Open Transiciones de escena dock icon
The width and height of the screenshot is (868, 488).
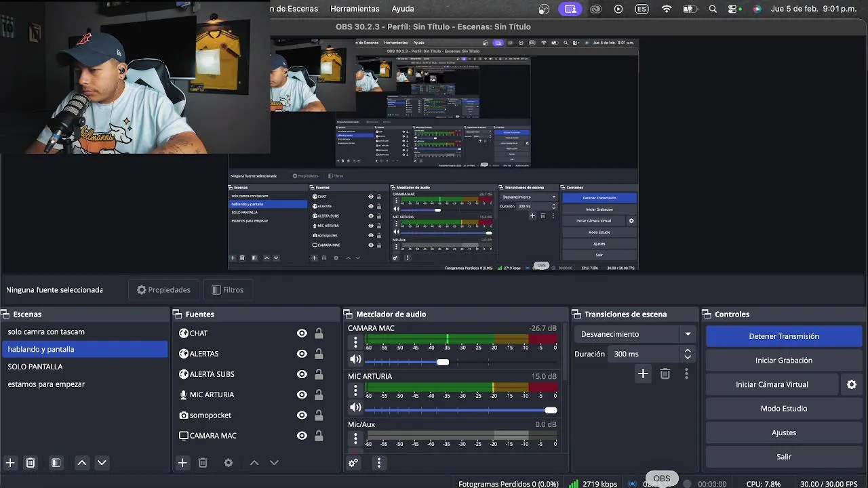click(x=576, y=314)
